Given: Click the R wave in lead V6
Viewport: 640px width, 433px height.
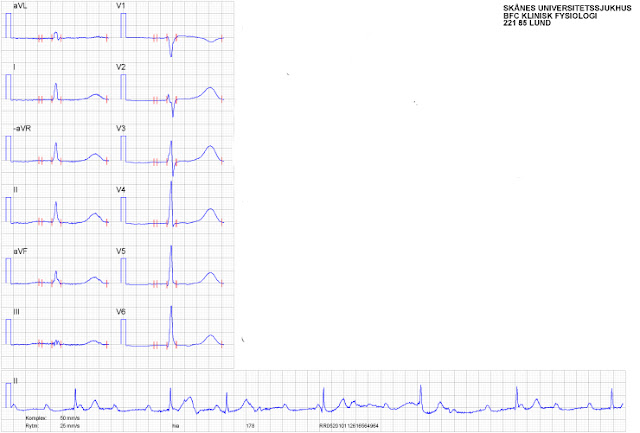Looking at the screenshot, I should [x=171, y=326].
